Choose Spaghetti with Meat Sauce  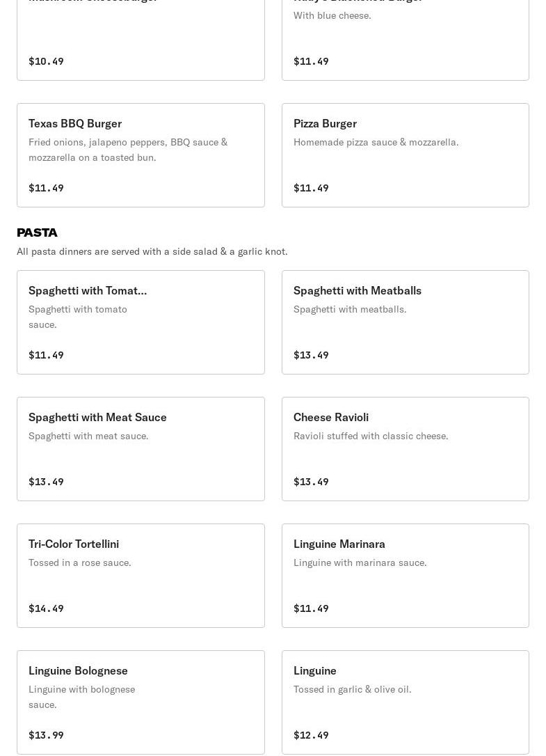pos(140,448)
